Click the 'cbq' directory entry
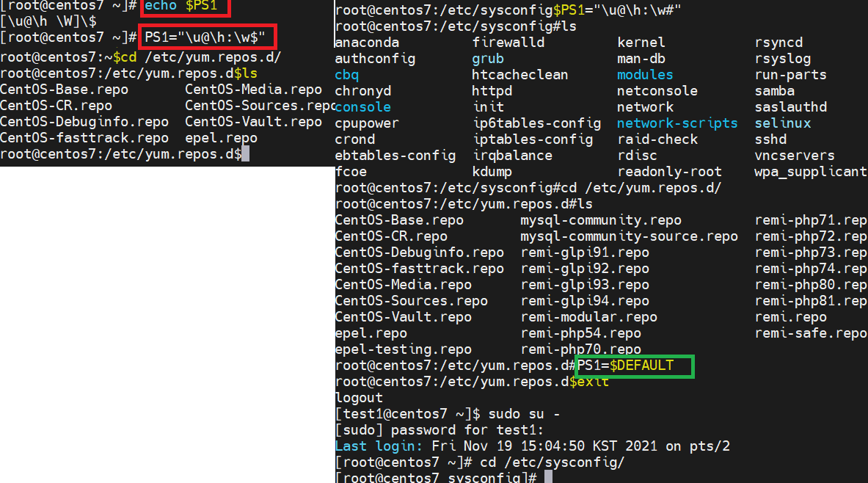 [x=347, y=74]
